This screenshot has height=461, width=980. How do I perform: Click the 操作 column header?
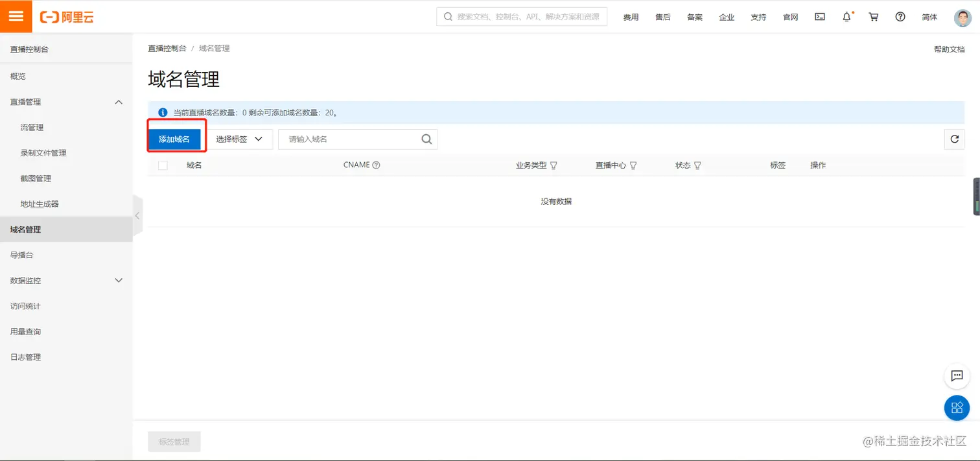pyautogui.click(x=818, y=165)
